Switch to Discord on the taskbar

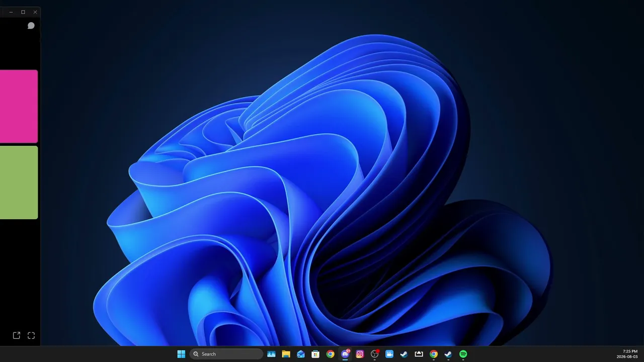click(345, 354)
